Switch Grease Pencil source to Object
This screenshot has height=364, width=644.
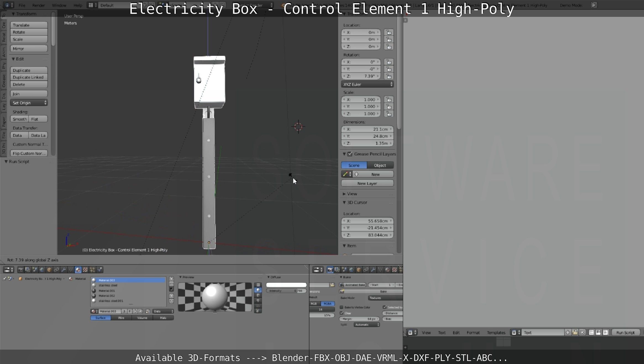(380, 165)
